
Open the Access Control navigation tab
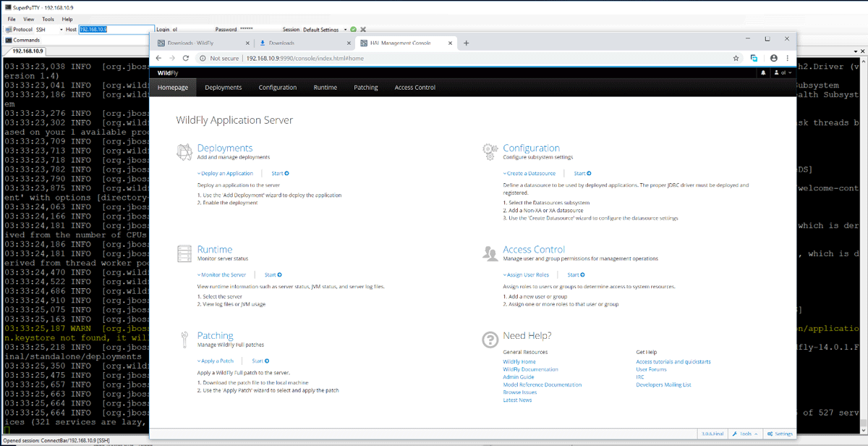tap(415, 88)
